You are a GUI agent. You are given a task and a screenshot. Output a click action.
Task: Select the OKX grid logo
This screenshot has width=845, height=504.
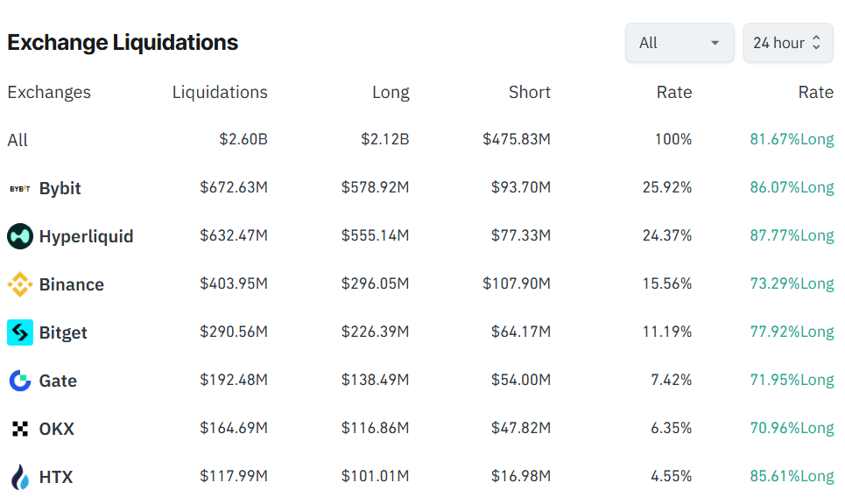[19, 428]
